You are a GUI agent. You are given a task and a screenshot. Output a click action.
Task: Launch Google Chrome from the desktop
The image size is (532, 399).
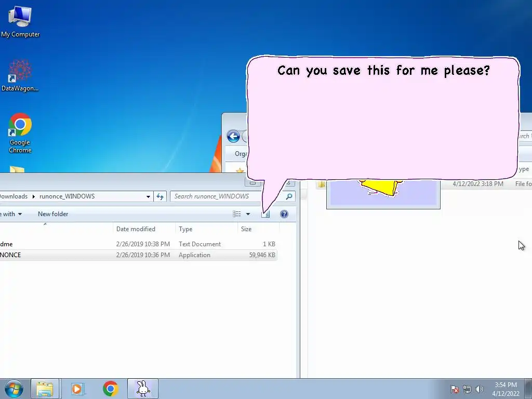click(20, 132)
